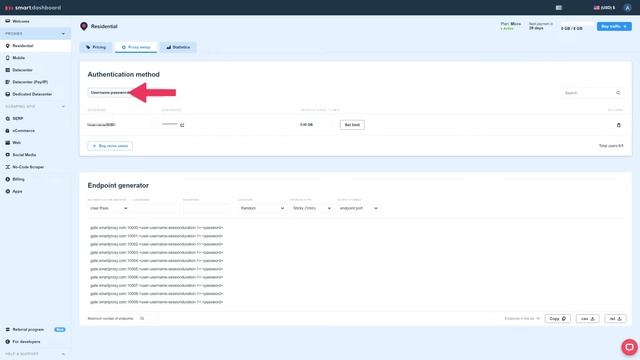This screenshot has width=640, height=360.
Task: Regenerate the user's password icon
Action: click(182, 125)
